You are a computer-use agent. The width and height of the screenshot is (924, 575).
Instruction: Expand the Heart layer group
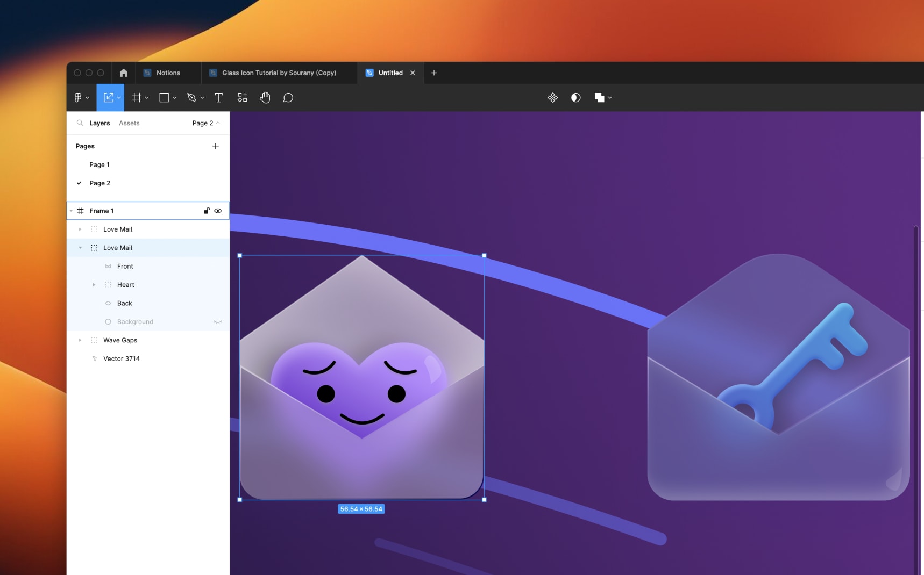[x=94, y=284]
